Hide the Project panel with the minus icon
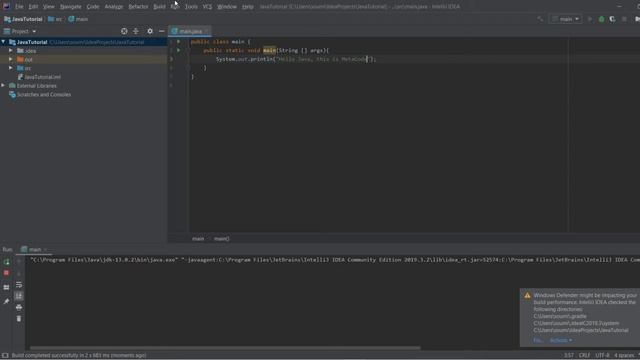Viewport: 640px width, 360px height. [x=162, y=31]
